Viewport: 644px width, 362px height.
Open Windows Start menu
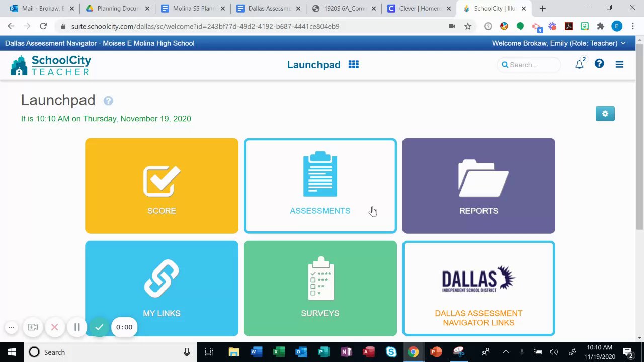[12, 352]
